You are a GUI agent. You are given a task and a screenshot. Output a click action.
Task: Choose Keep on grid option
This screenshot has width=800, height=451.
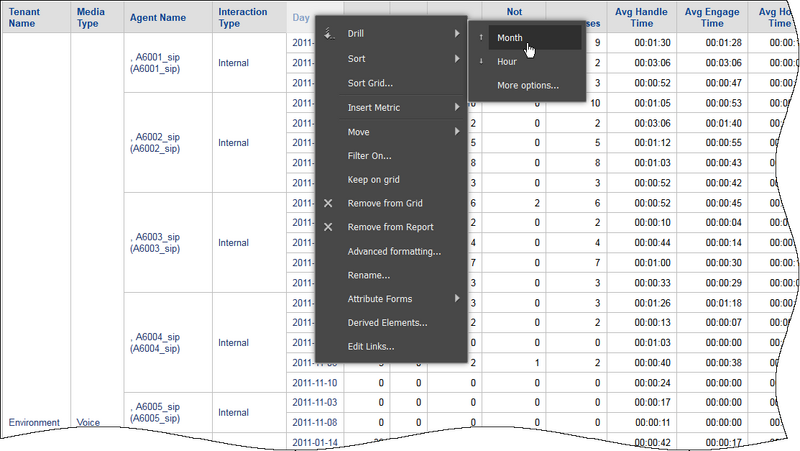(x=374, y=179)
